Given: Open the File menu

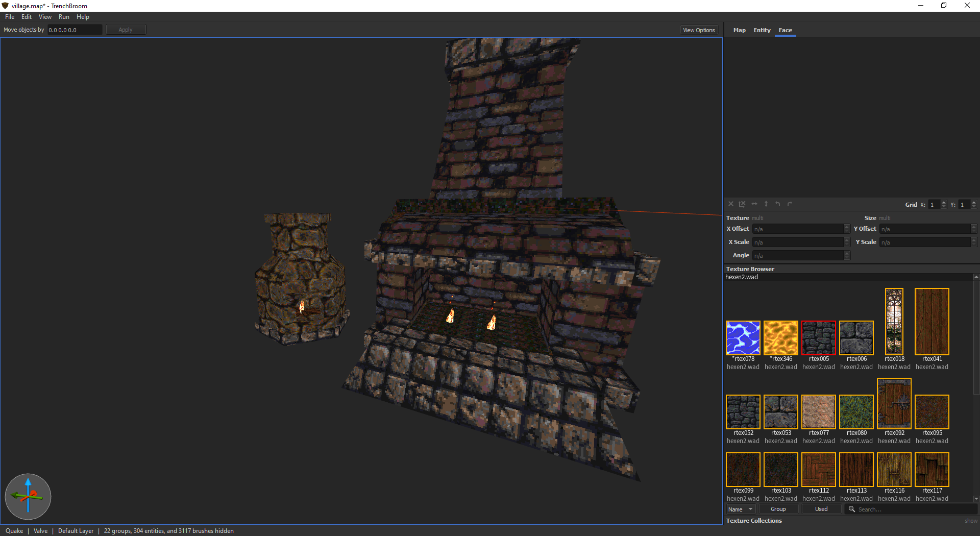Looking at the screenshot, I should [x=10, y=17].
